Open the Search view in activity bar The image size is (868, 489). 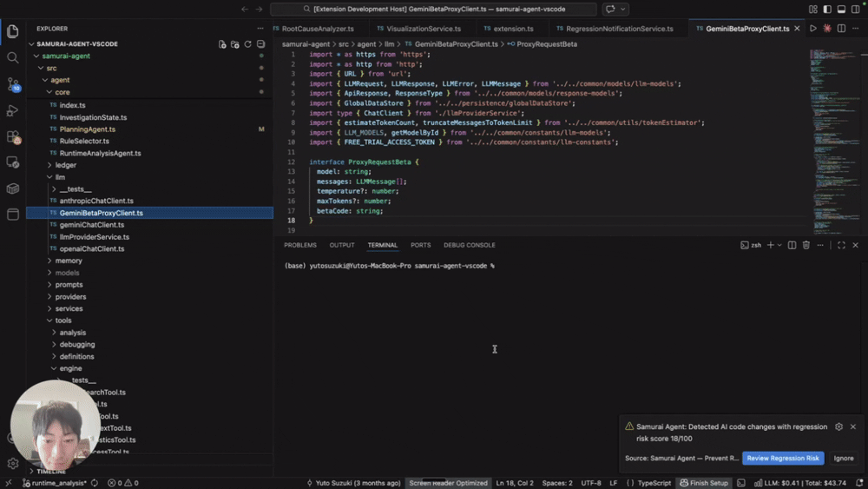coord(12,57)
